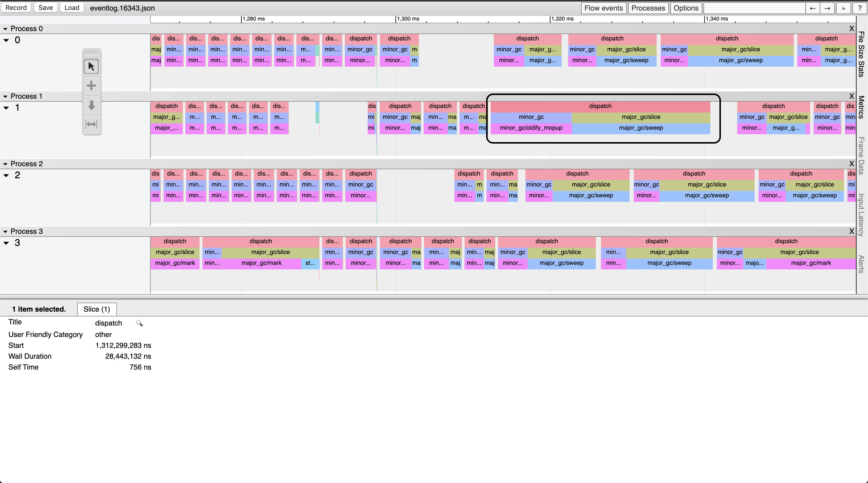This screenshot has width=868, height=483.
Task: Click the find-next right arrow button
Action: click(x=827, y=8)
